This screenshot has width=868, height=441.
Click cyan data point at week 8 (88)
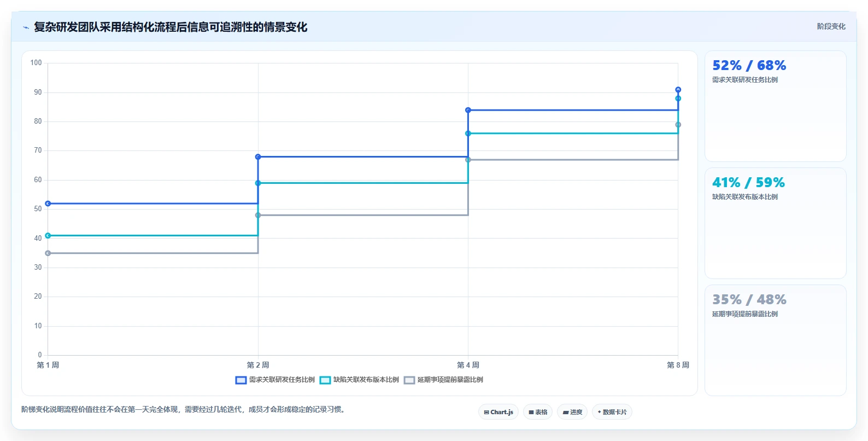[678, 98]
